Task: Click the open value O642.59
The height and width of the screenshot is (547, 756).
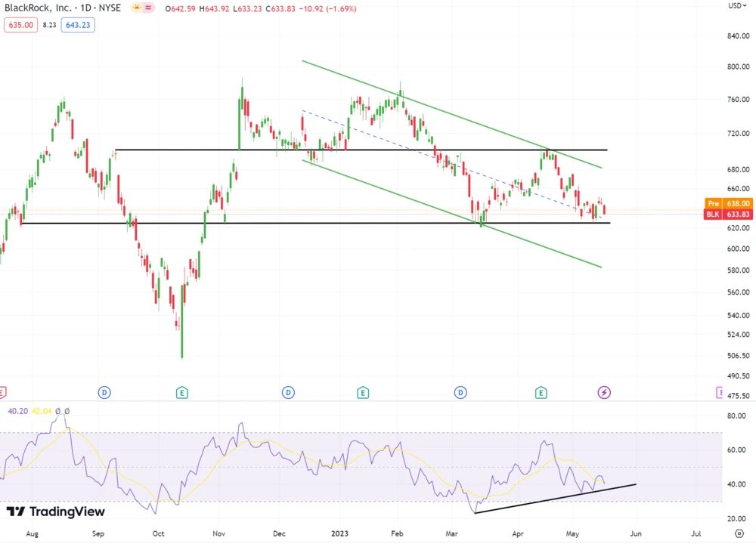Action: (x=181, y=8)
